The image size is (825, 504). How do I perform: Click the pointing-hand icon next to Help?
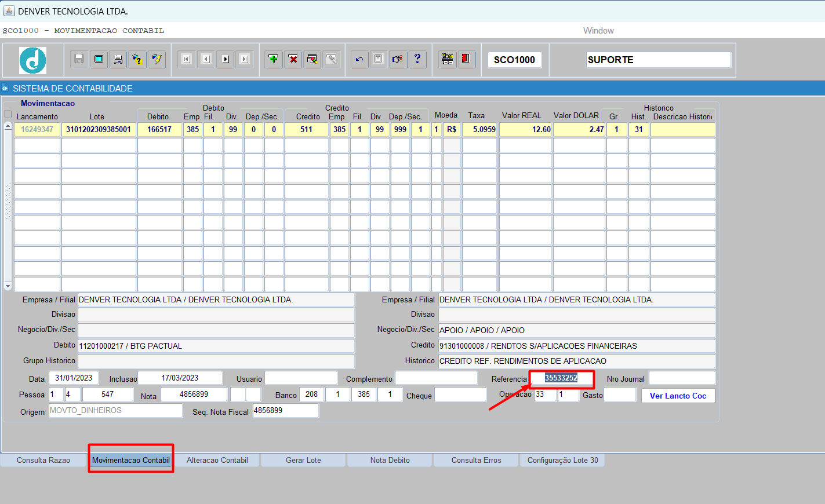[x=398, y=59]
